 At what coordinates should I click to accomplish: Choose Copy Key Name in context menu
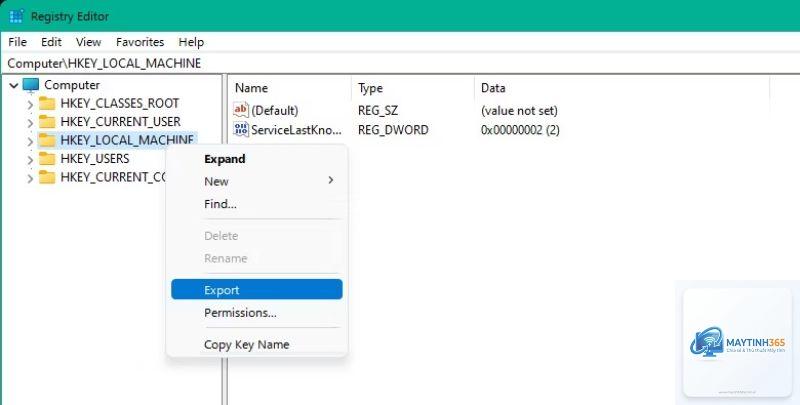coord(257,345)
